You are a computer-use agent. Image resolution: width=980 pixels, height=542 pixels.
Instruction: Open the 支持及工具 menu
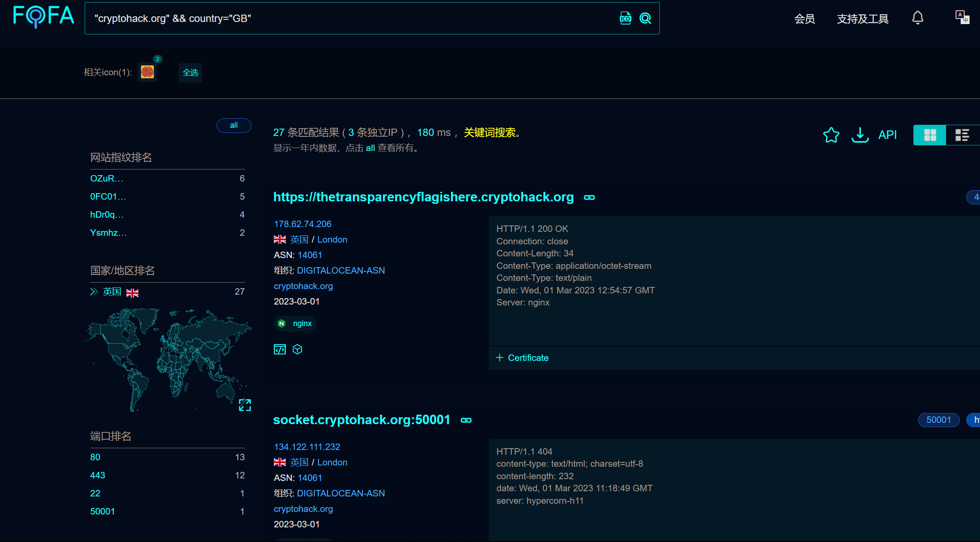click(x=862, y=19)
